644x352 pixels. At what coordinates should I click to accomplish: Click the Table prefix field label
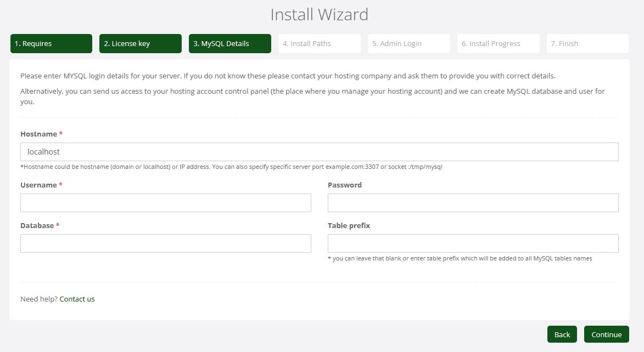349,226
